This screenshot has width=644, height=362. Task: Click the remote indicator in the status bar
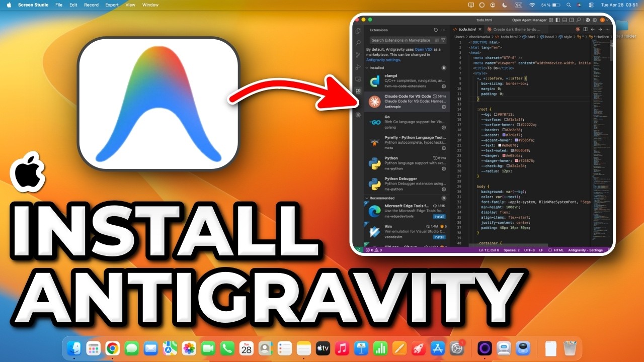358,250
